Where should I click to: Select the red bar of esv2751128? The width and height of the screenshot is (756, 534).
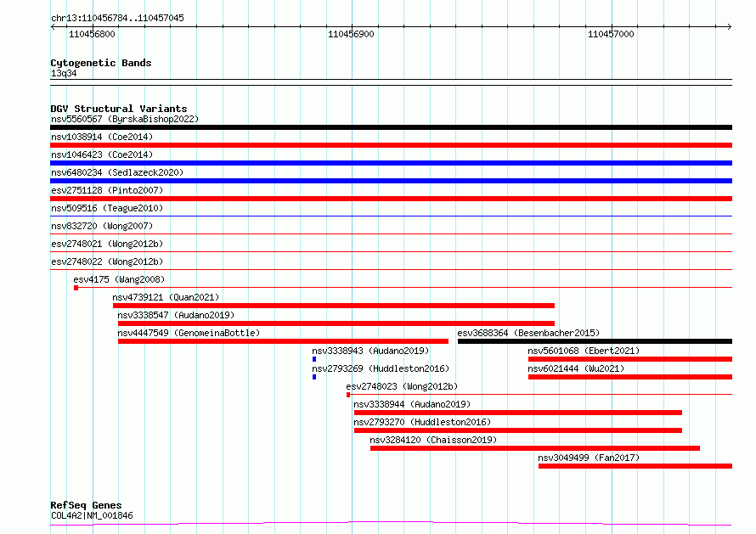(x=391, y=199)
